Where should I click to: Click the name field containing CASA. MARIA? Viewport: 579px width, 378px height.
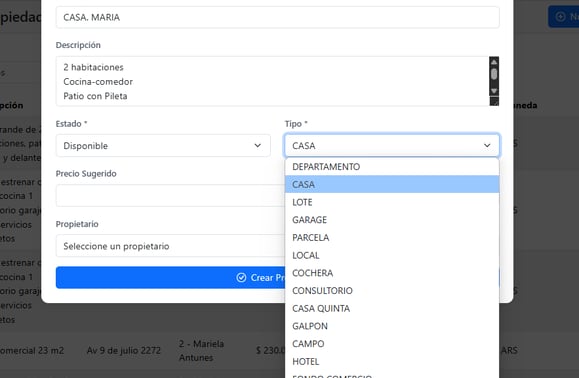point(277,17)
